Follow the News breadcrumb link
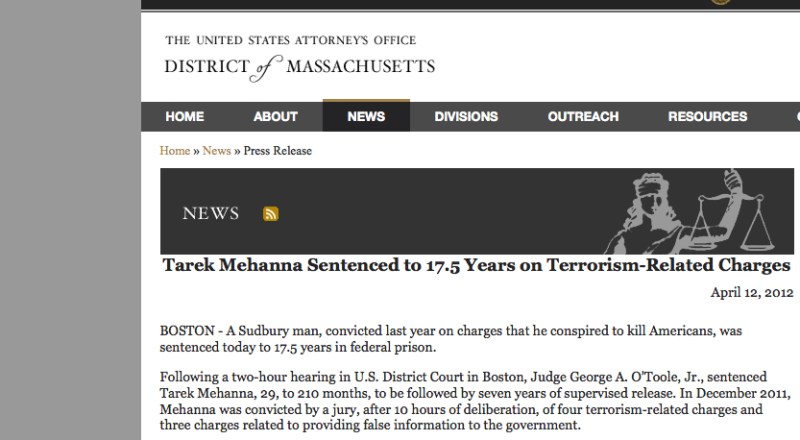Screen dimensions: 800x440 pyautogui.click(x=216, y=151)
